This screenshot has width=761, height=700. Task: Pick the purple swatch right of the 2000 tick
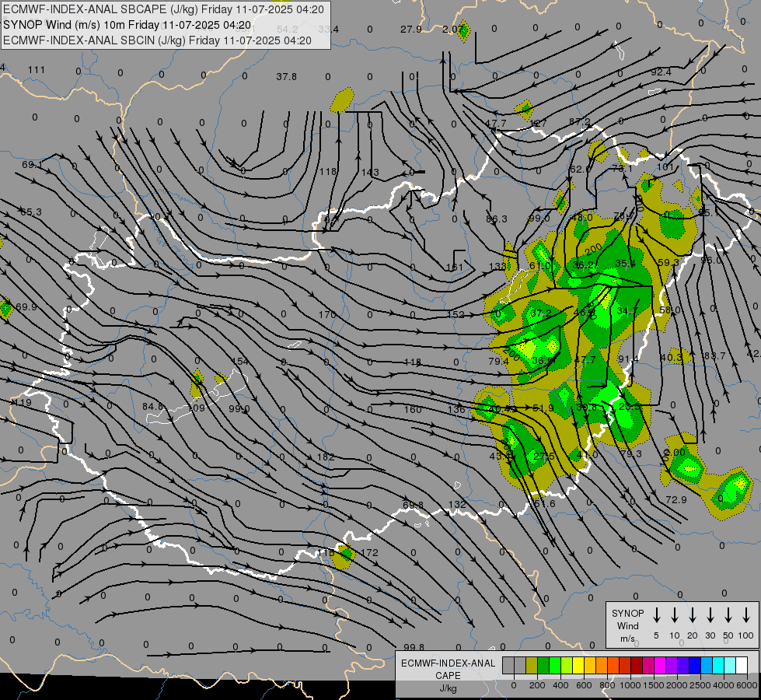672,665
